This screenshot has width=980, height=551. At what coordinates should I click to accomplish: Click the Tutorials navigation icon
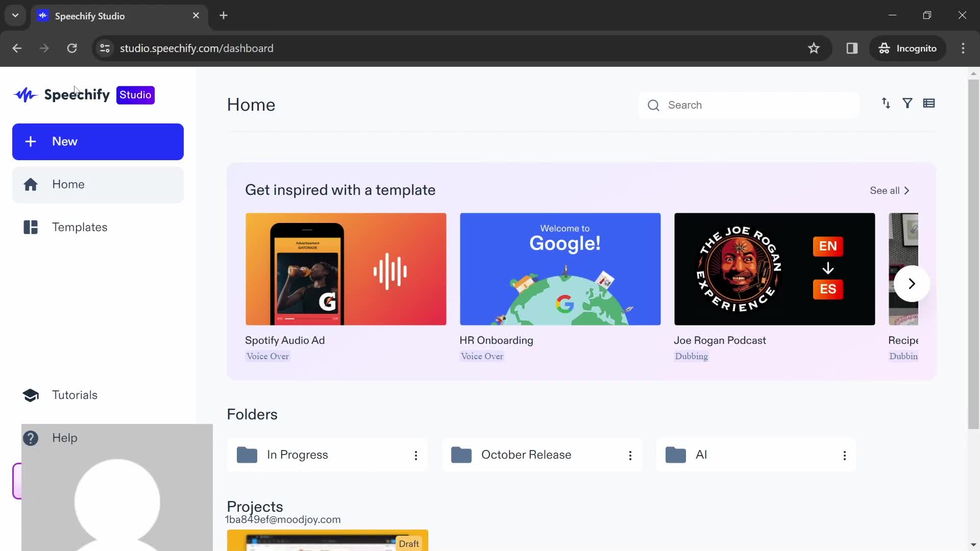(x=30, y=395)
